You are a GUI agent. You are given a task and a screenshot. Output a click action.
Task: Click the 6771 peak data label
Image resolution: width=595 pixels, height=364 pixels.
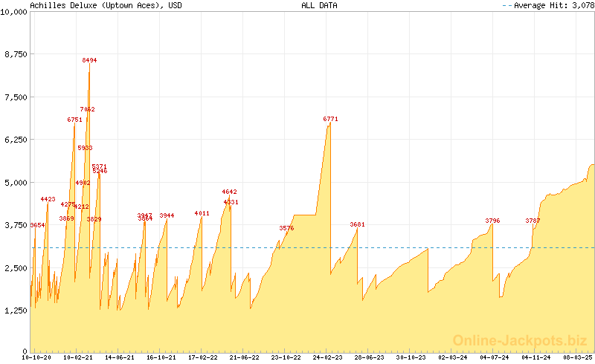tap(331, 119)
